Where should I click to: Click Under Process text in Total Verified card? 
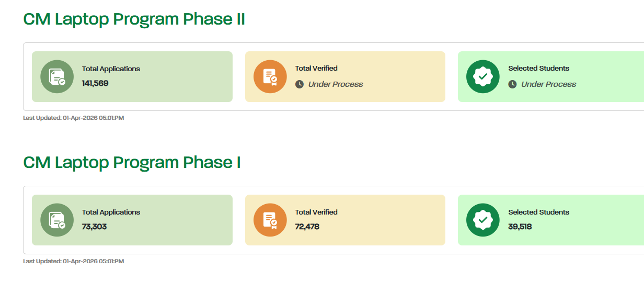point(336,84)
